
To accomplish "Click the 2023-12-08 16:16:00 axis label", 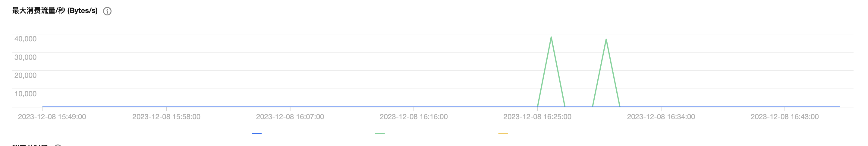I will click(414, 117).
